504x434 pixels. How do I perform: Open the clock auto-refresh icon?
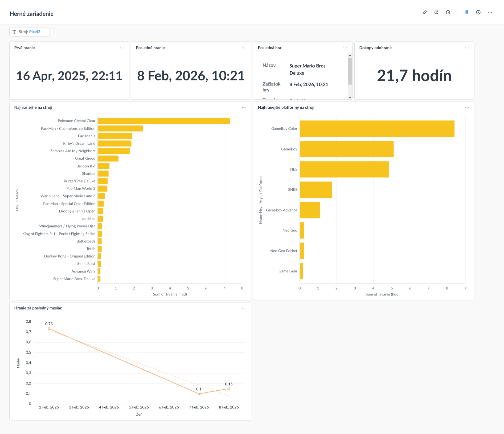coord(448,12)
